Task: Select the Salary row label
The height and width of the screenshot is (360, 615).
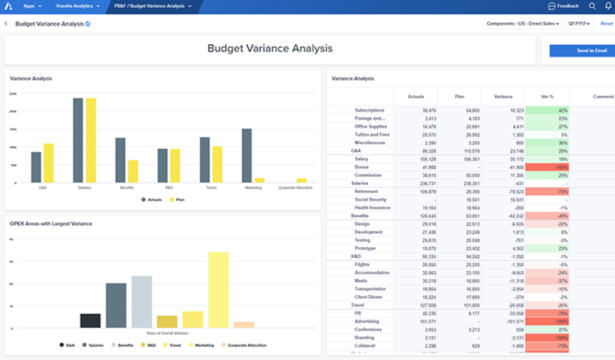Action: tap(361, 159)
